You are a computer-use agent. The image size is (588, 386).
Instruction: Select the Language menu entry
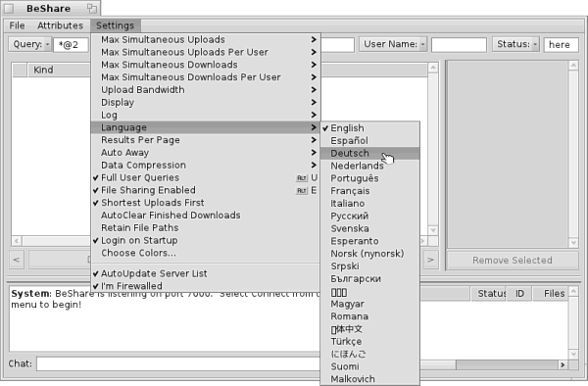(x=206, y=127)
